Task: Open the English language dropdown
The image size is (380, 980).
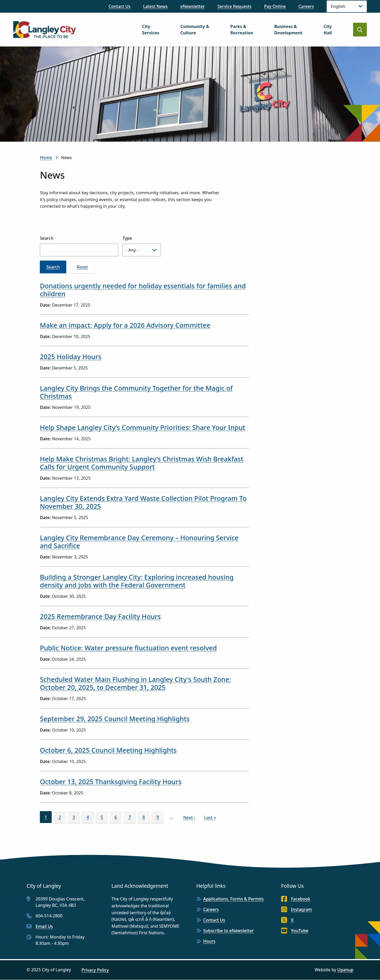Action: (x=346, y=6)
